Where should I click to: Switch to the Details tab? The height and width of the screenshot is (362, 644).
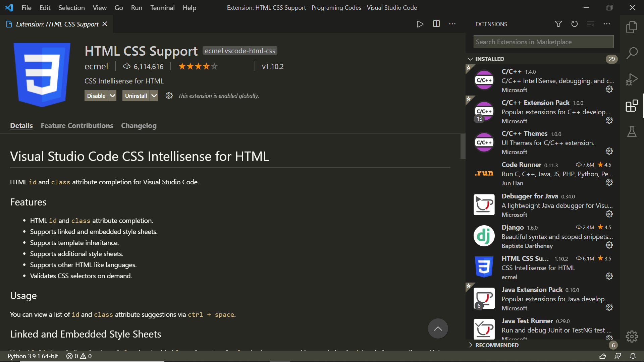[21, 126]
